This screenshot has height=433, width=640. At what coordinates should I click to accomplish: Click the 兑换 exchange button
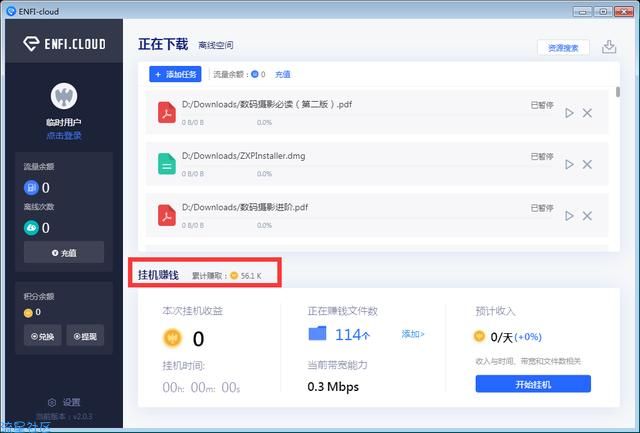click(x=42, y=336)
